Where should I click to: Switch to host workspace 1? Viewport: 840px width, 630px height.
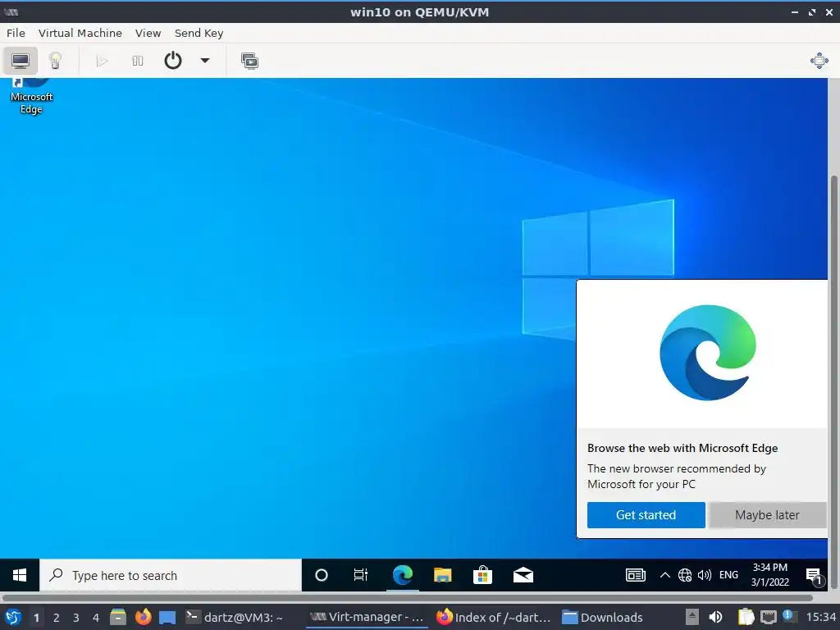36,618
